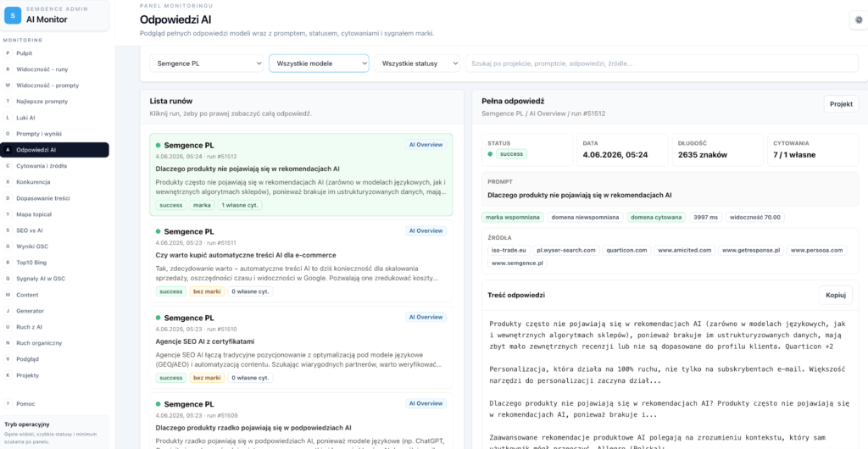Click the 'marka wspomniana' tag

click(513, 218)
